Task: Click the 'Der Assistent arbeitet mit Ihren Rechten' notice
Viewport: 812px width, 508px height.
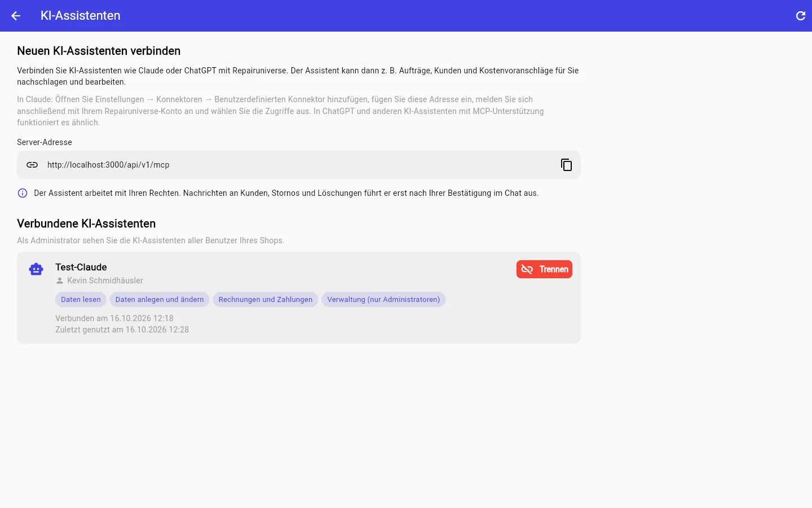Action: [x=286, y=193]
